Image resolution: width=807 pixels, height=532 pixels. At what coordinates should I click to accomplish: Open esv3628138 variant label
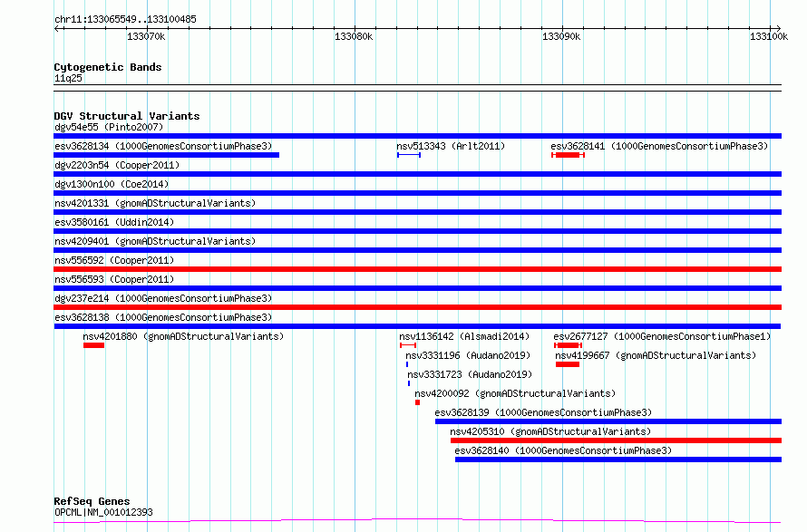click(163, 317)
